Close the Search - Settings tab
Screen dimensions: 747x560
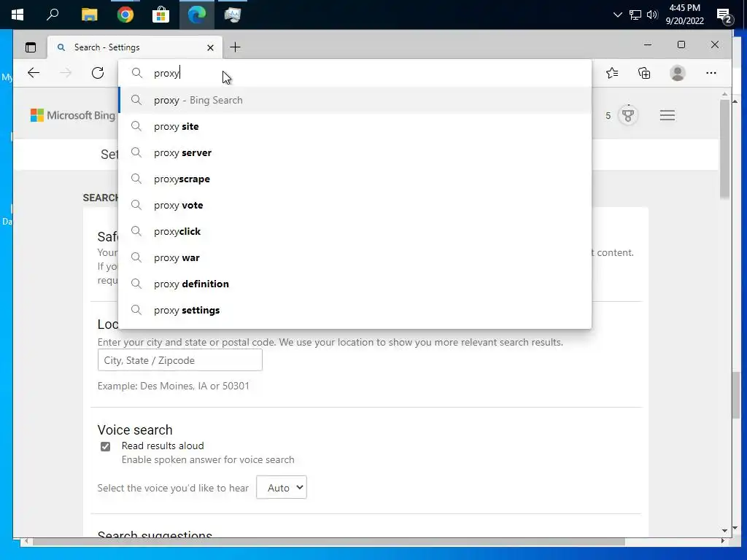tap(211, 47)
